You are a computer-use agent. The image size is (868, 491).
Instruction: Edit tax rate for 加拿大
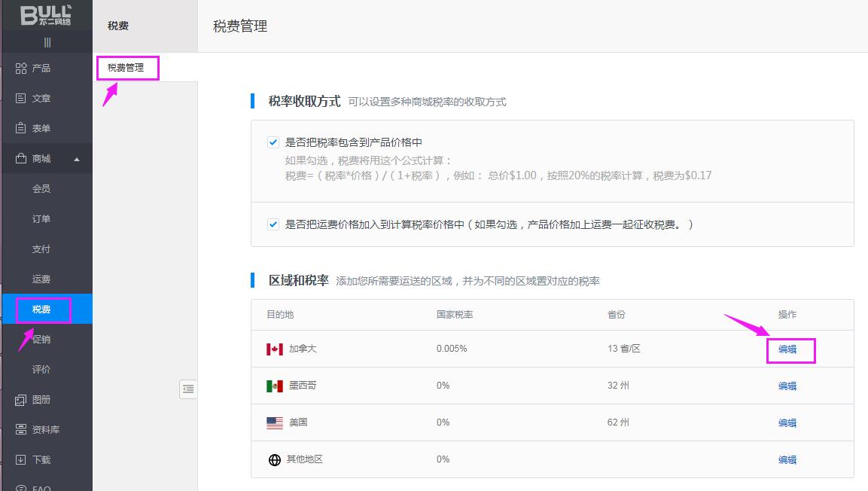(x=787, y=349)
